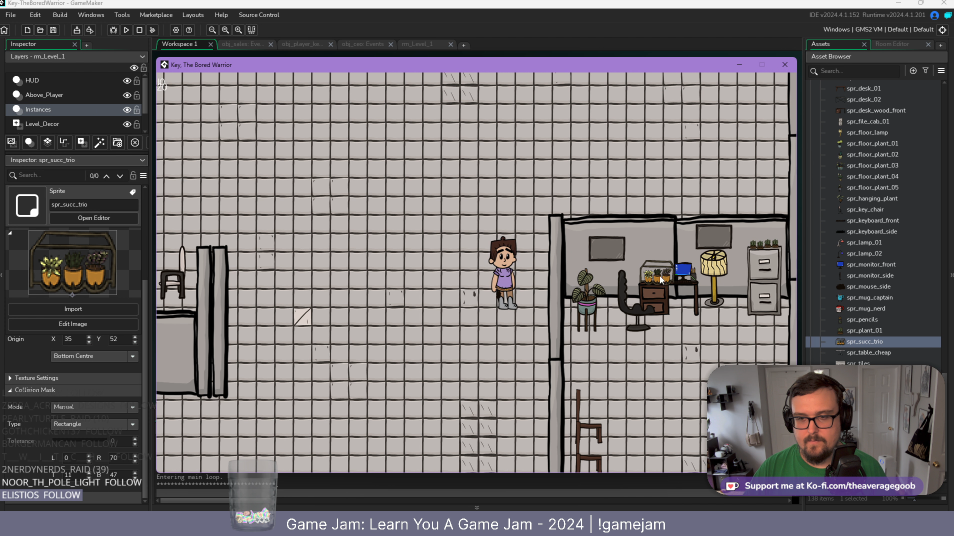Switch to the Room Editor tab
The width and height of the screenshot is (954, 536).
click(x=892, y=44)
